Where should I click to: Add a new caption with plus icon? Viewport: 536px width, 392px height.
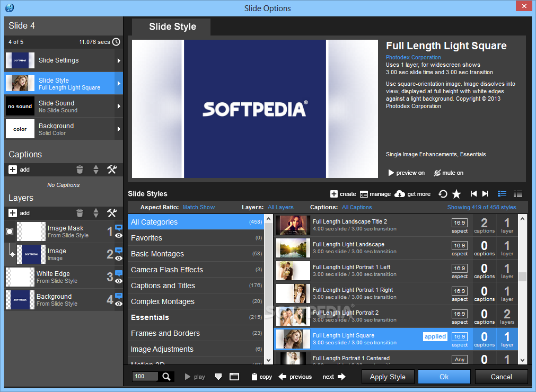coord(13,170)
